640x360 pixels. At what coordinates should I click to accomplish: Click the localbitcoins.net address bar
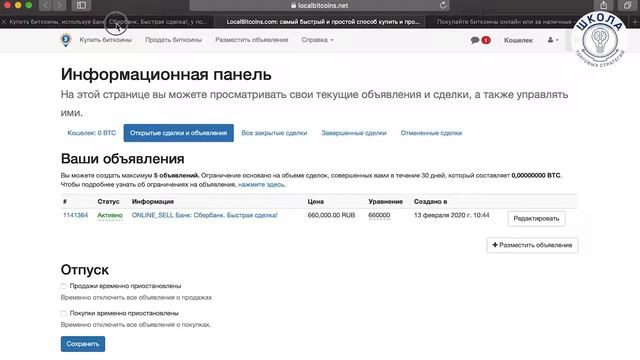point(319,5)
